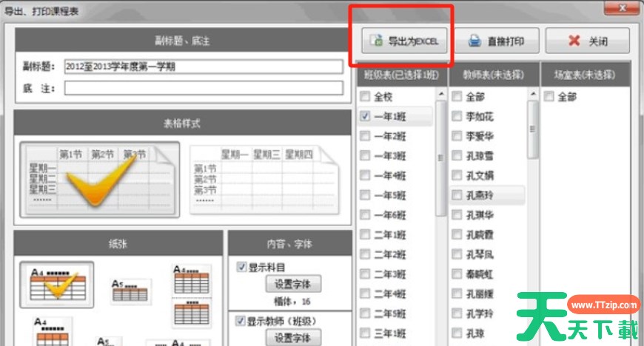
Task: Check 全部 in the 场室表 room list
Action: (x=549, y=96)
